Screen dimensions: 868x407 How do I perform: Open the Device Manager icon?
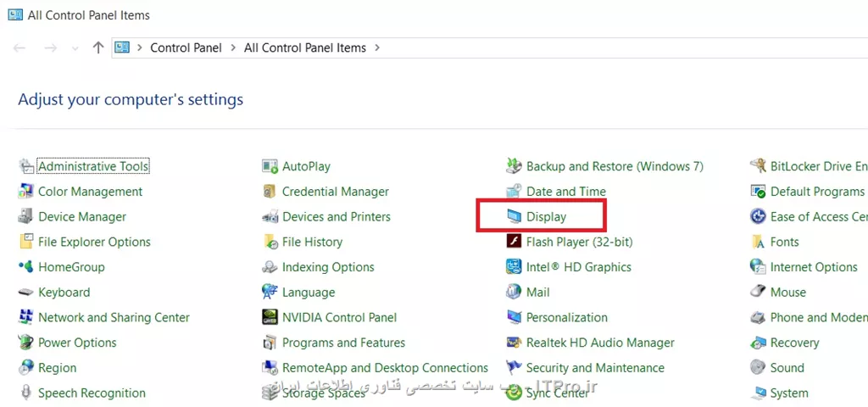point(26,216)
